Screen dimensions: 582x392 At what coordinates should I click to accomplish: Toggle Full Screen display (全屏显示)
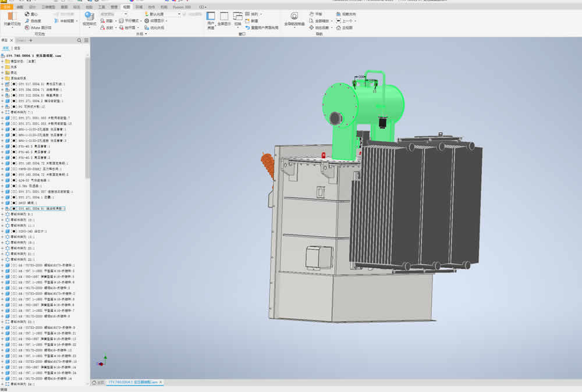point(224,19)
